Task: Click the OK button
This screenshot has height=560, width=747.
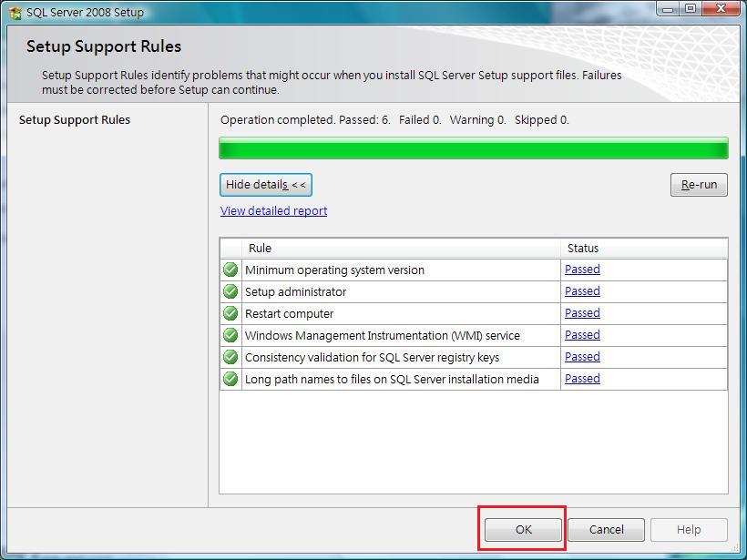Action: point(523,530)
